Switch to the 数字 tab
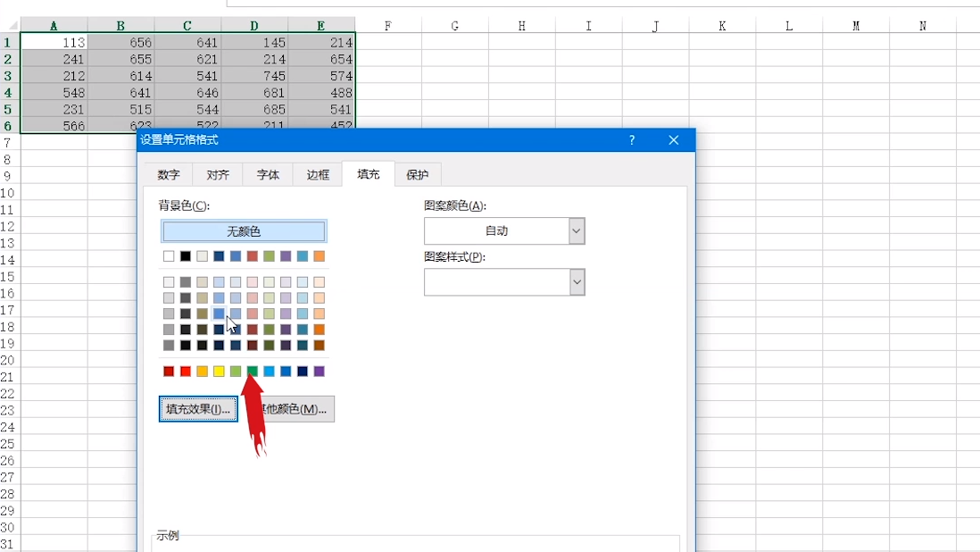The height and width of the screenshot is (552, 980). tap(169, 175)
